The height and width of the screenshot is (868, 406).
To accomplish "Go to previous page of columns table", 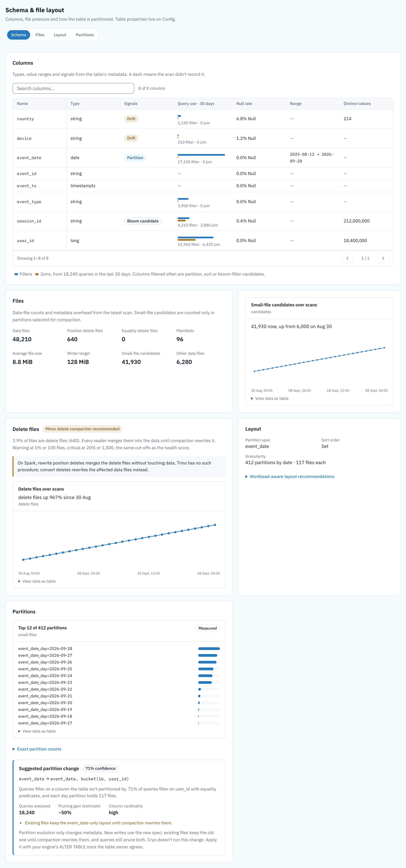I will point(347,258).
